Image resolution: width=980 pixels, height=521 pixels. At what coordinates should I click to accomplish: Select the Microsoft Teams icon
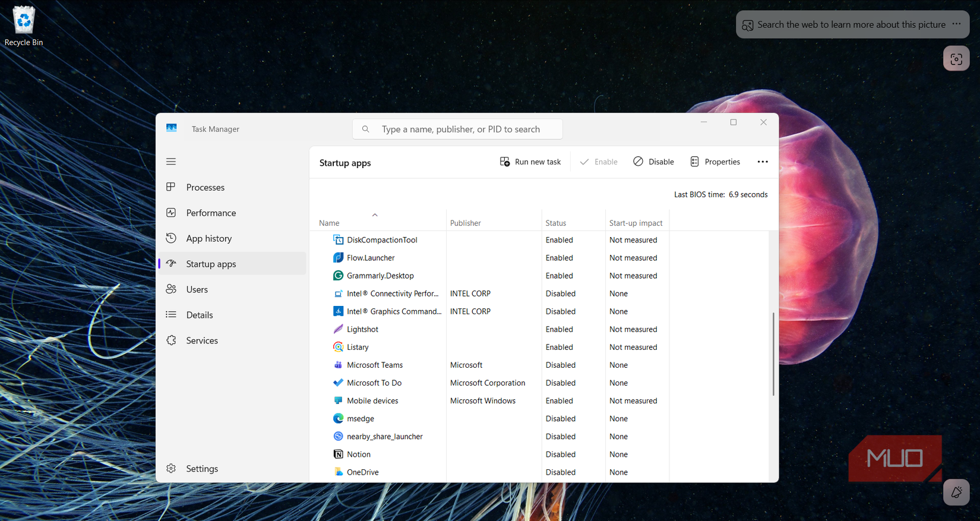(x=338, y=365)
